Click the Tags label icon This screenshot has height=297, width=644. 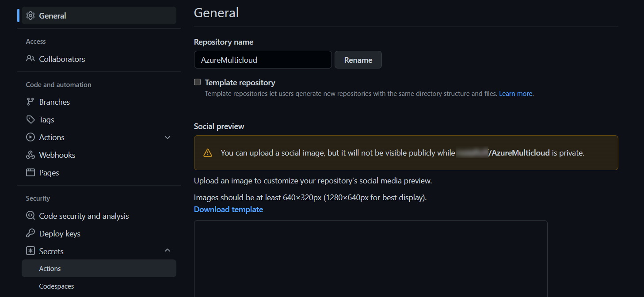tap(30, 119)
